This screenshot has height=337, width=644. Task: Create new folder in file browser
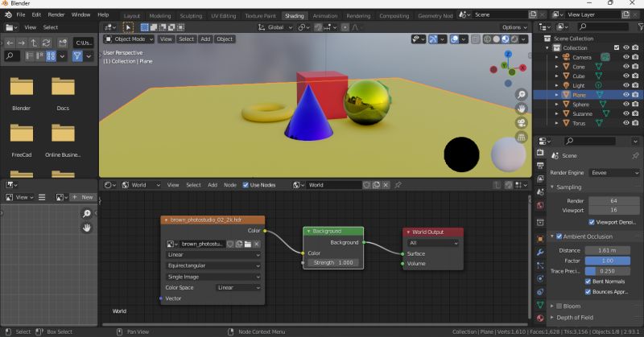[x=63, y=43]
